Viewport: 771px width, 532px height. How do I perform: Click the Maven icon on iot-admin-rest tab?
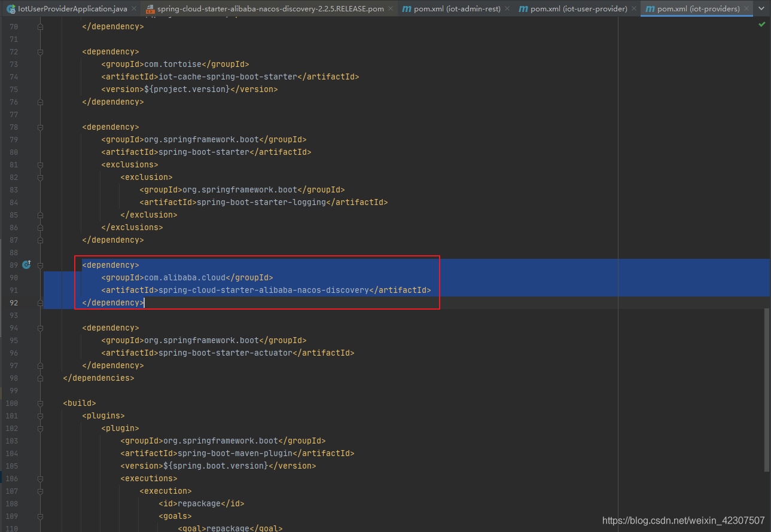pos(407,9)
